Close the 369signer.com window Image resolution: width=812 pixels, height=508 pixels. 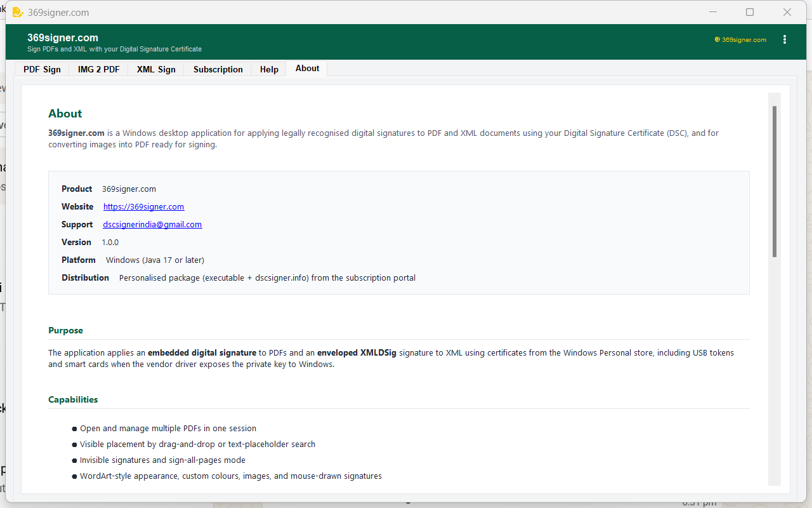(x=787, y=12)
